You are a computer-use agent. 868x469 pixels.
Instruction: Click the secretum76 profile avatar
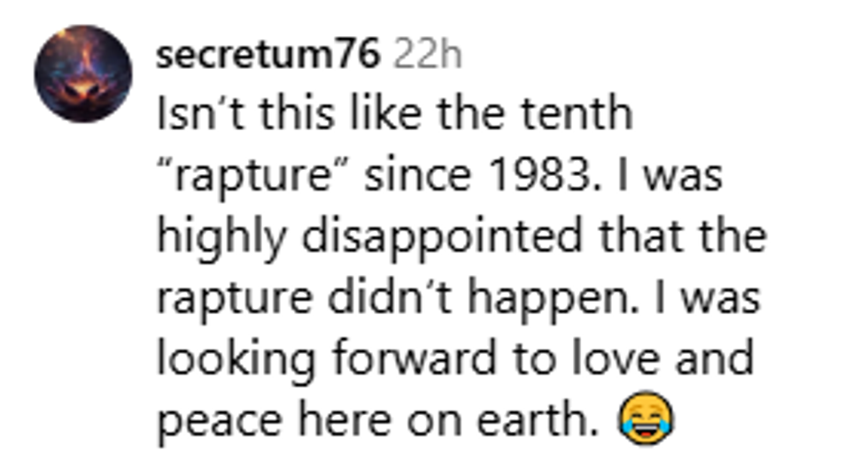coord(82,73)
